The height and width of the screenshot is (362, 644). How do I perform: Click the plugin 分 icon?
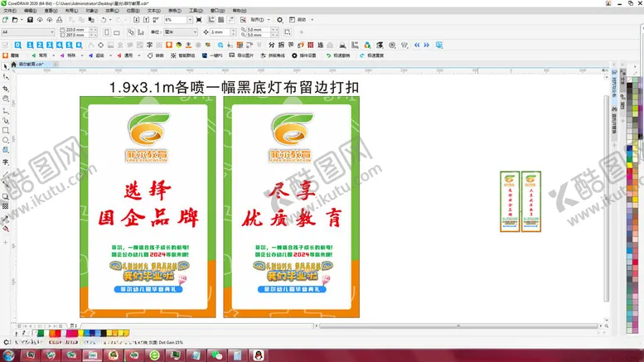(x=271, y=45)
